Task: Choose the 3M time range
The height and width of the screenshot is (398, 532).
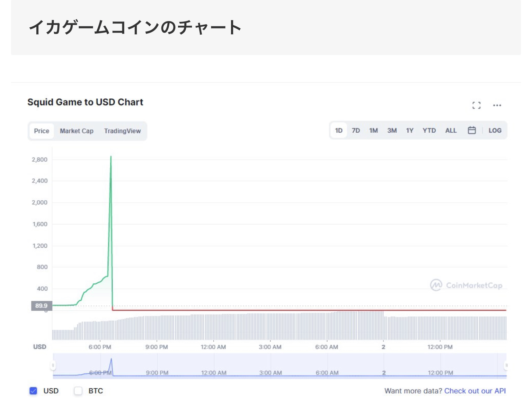Action: pyautogui.click(x=392, y=131)
